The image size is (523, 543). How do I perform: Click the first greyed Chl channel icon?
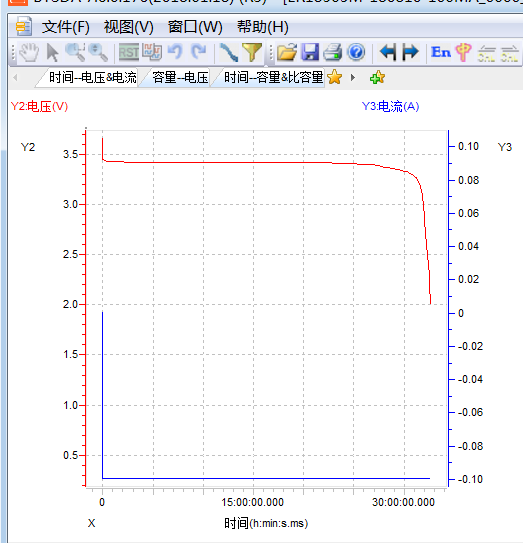tap(486, 54)
